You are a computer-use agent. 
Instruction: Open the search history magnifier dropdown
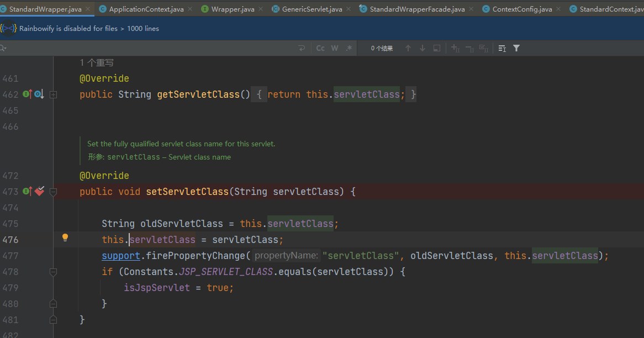(3, 48)
